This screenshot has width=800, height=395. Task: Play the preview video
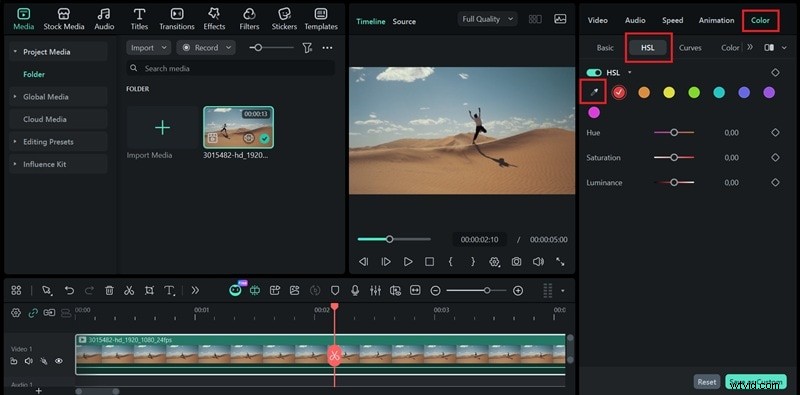[408, 262]
